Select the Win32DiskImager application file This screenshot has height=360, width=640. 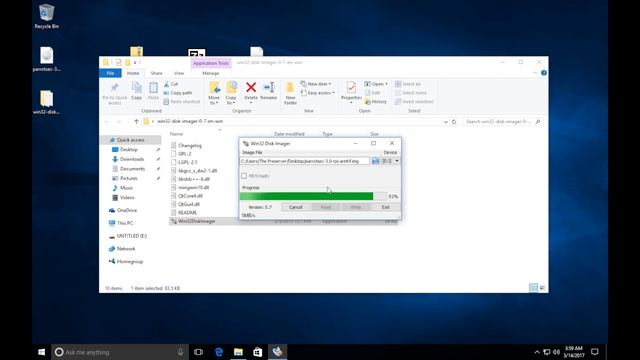click(196, 221)
